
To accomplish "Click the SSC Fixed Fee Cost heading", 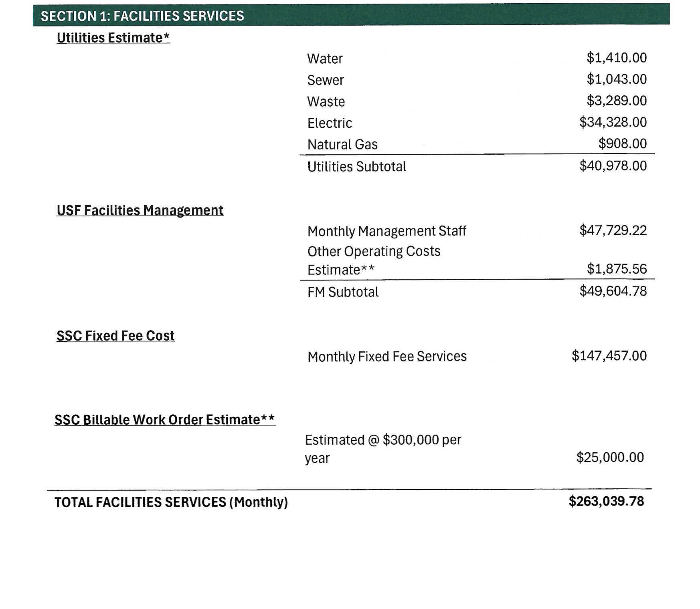I will click(115, 336).
